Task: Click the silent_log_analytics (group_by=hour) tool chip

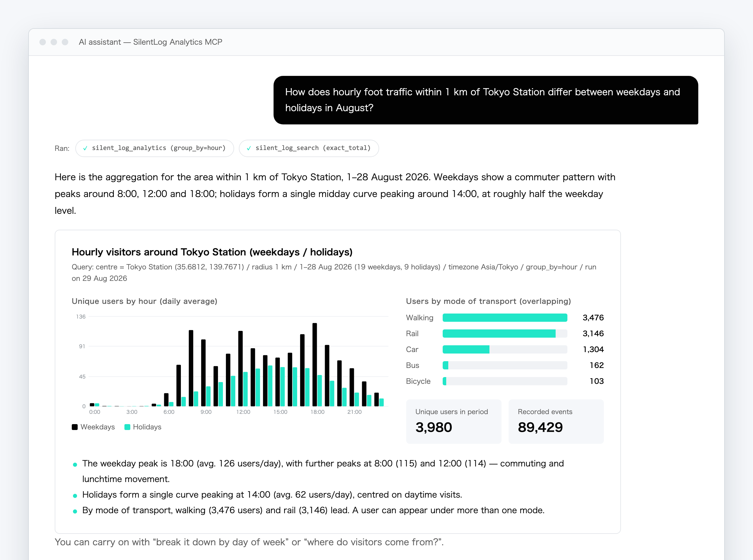Action: coord(155,148)
